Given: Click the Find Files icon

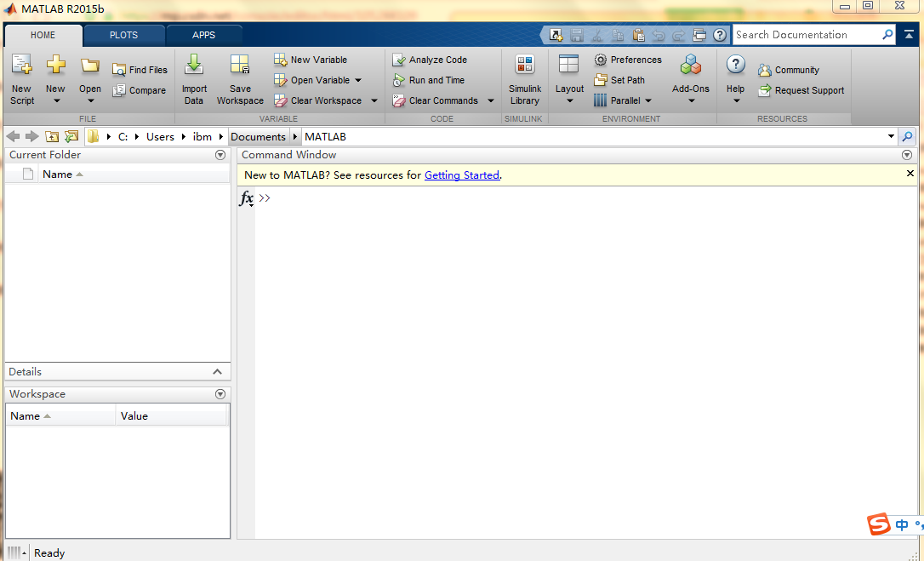Looking at the screenshot, I should tap(140, 69).
